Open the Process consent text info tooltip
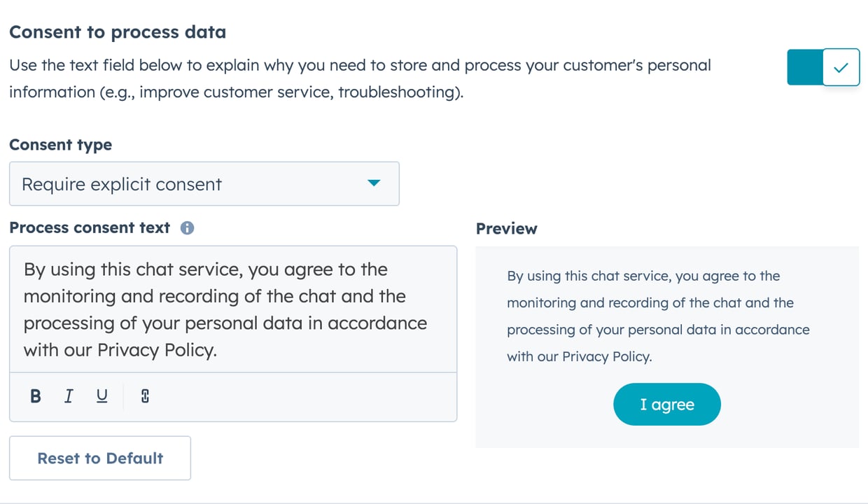 (187, 227)
